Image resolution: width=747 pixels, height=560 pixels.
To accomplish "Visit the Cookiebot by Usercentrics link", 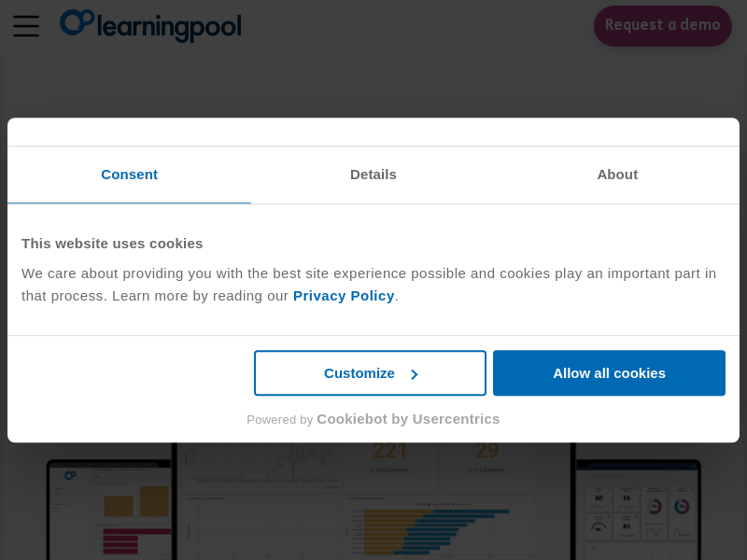I will point(408,419).
